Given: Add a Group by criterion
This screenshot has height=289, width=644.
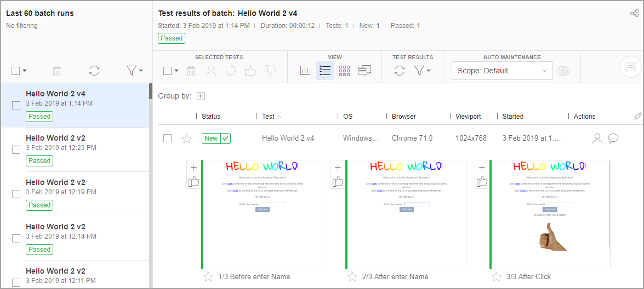Looking at the screenshot, I should point(201,96).
